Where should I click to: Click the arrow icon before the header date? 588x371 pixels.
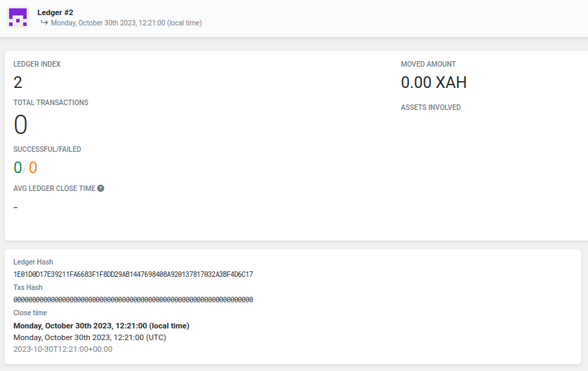tap(44, 23)
